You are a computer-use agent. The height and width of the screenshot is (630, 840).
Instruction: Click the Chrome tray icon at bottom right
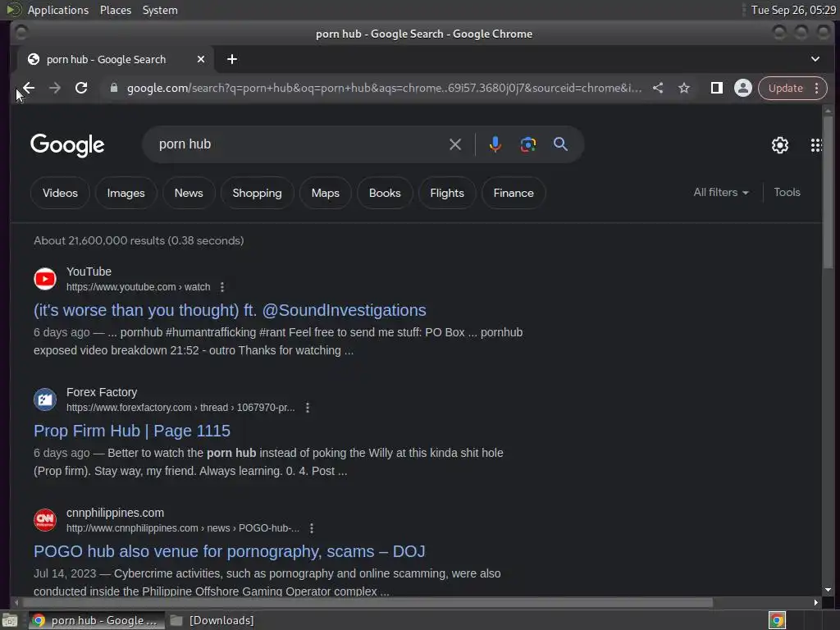(x=777, y=620)
